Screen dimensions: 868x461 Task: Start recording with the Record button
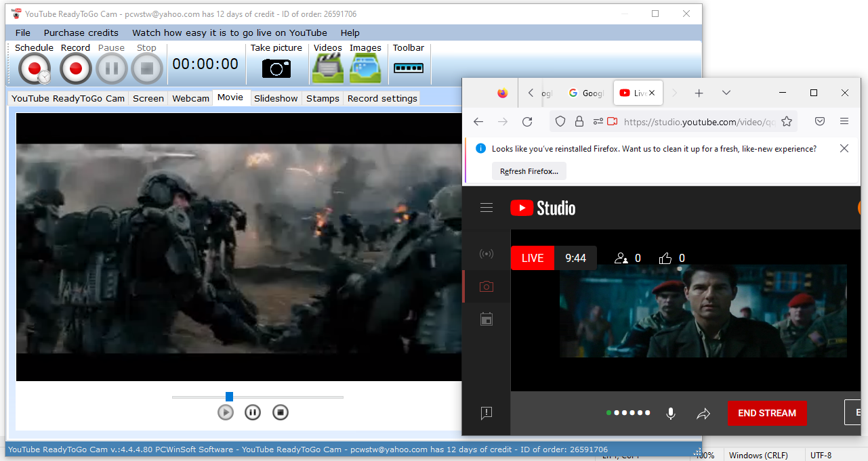pos(75,68)
